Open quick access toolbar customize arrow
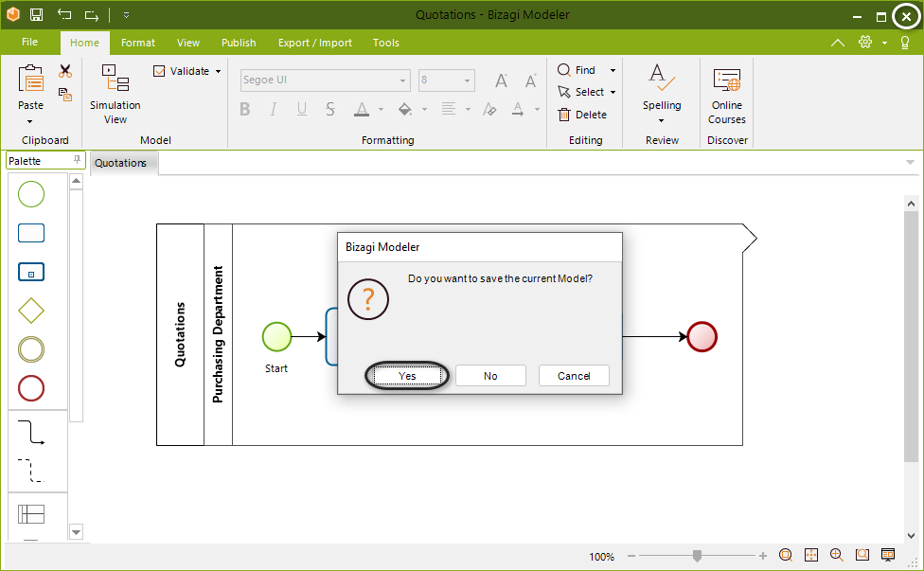This screenshot has height=571, width=924. click(x=126, y=15)
